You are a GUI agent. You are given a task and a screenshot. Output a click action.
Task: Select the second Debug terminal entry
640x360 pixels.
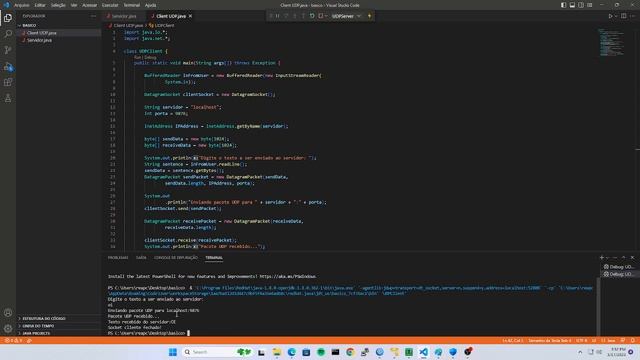(x=619, y=274)
